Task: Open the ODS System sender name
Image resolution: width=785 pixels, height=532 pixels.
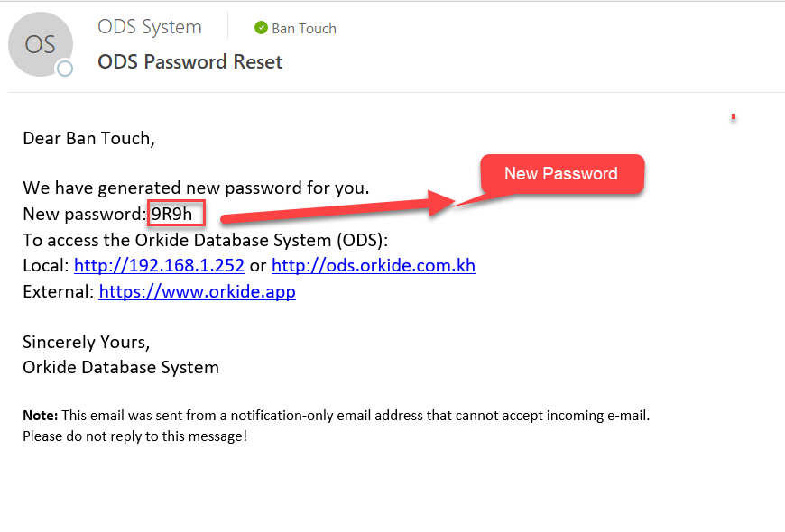Action: point(150,27)
